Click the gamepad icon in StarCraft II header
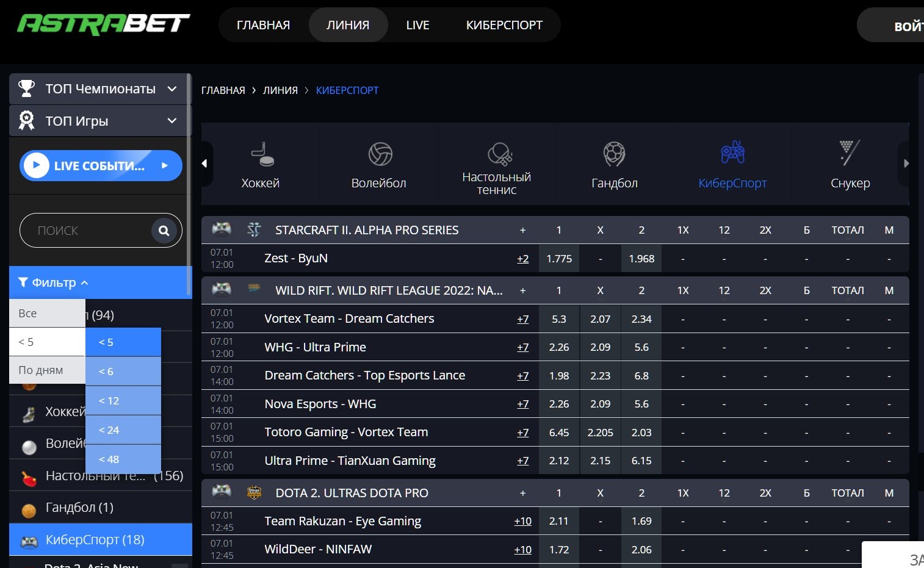 (x=222, y=229)
